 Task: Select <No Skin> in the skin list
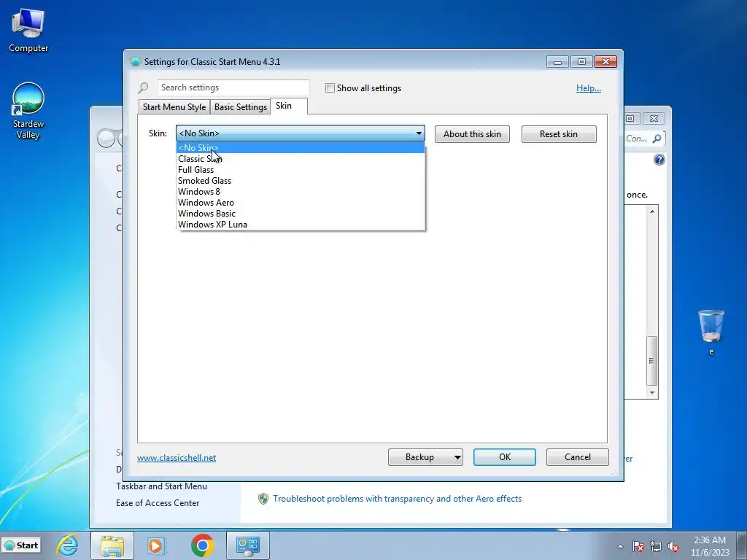[300, 147]
